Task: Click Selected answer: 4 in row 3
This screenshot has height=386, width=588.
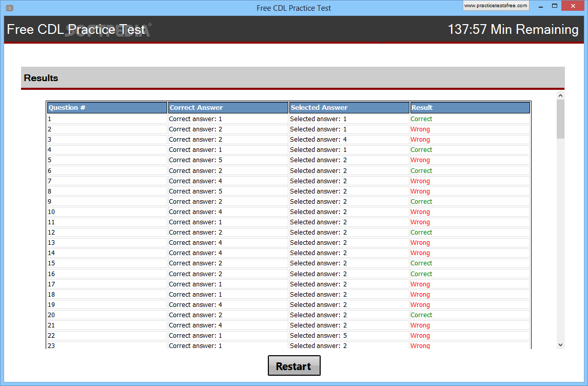Action: [x=318, y=140]
